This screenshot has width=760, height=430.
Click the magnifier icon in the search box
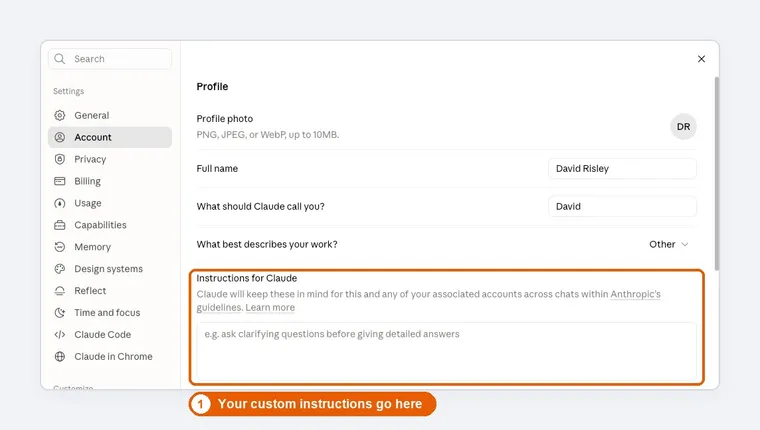[x=60, y=59]
